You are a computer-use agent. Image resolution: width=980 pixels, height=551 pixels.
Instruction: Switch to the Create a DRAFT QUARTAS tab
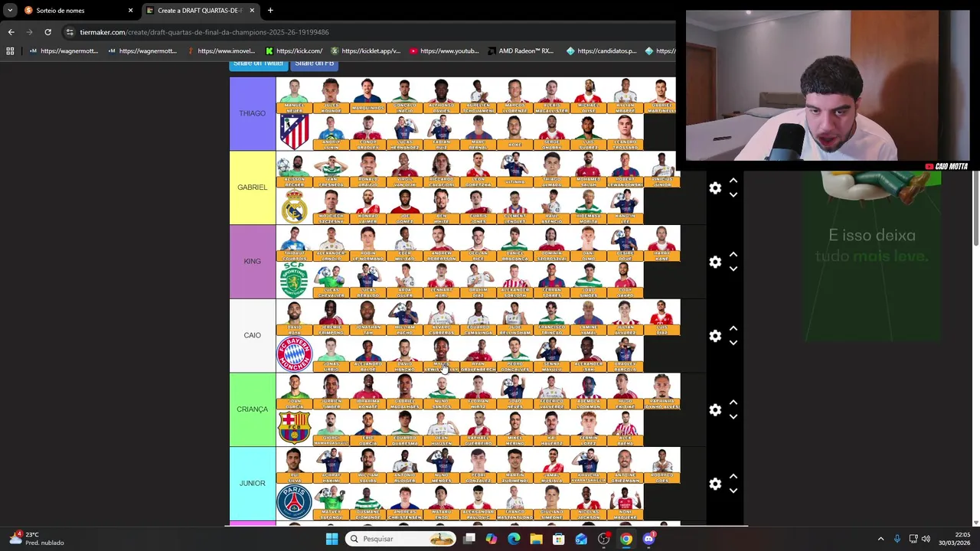tap(199, 11)
